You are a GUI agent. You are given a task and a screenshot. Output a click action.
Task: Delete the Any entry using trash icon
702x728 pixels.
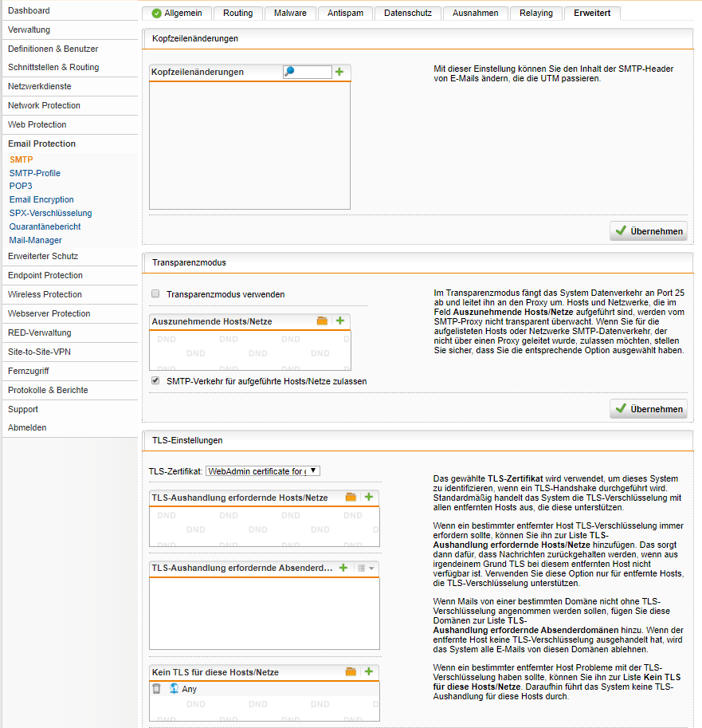pyautogui.click(x=157, y=689)
